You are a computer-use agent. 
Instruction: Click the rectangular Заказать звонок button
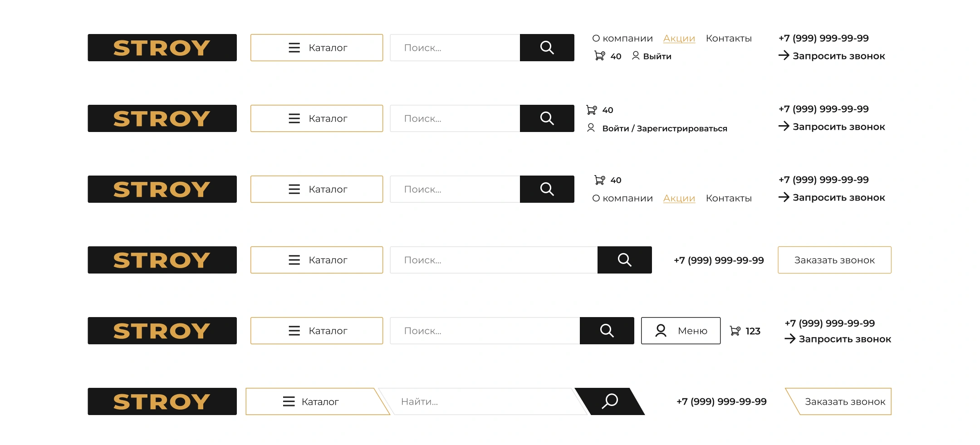tap(834, 260)
